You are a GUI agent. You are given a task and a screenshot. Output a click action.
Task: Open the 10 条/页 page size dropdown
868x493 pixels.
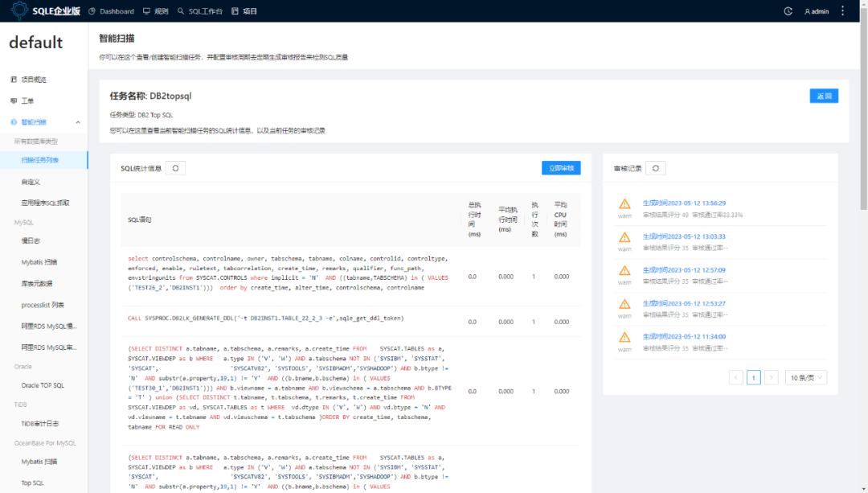pyautogui.click(x=806, y=378)
